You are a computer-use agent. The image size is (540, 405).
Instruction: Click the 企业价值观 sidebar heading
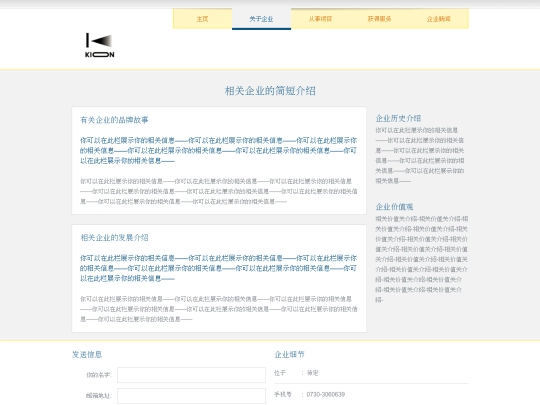point(394,207)
